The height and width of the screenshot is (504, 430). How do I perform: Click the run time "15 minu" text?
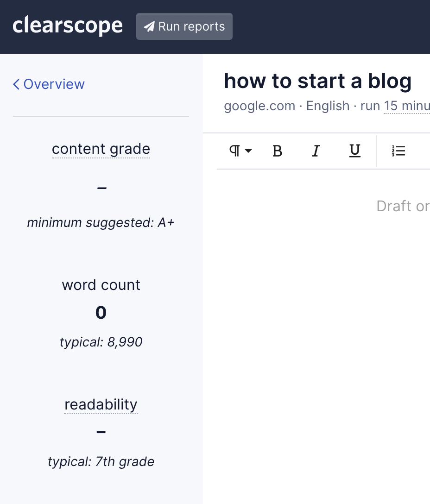[x=407, y=106]
